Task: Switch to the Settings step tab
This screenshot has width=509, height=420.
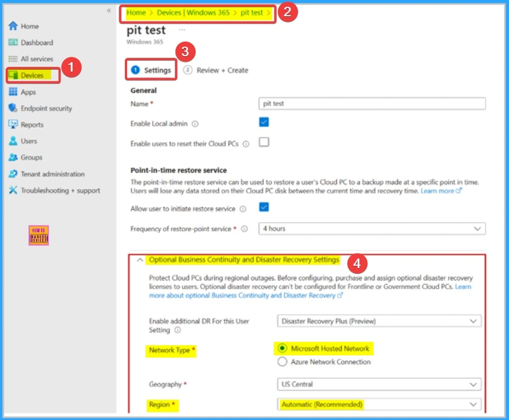Action: 151,70
